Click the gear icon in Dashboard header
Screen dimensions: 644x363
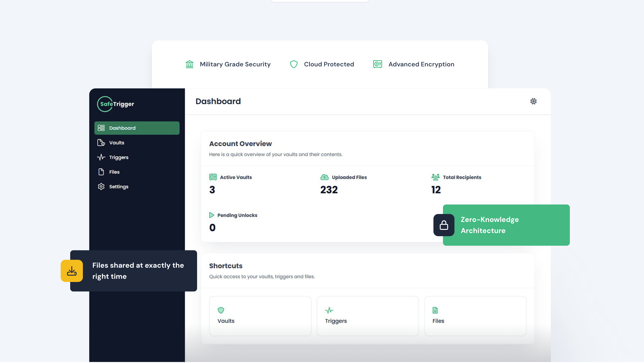coord(533,101)
